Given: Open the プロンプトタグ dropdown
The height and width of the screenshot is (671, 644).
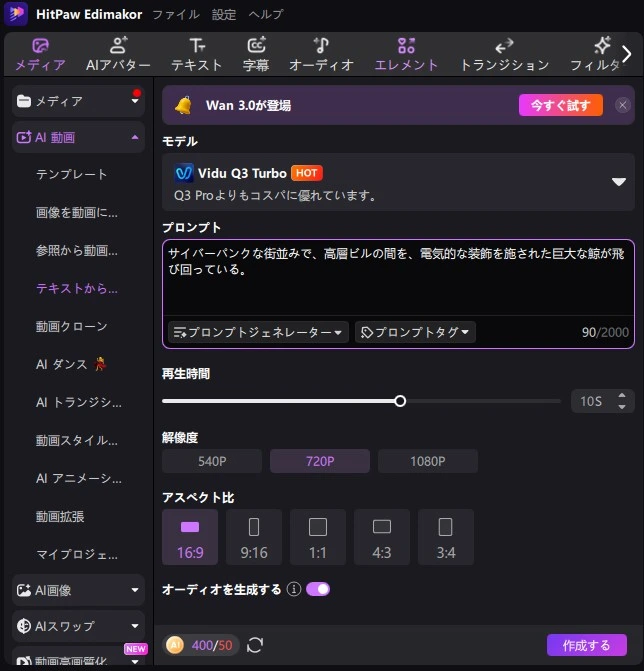Looking at the screenshot, I should 415,332.
